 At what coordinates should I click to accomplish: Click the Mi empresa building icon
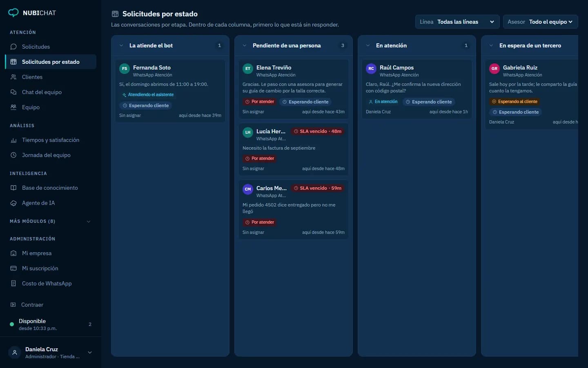(13, 253)
